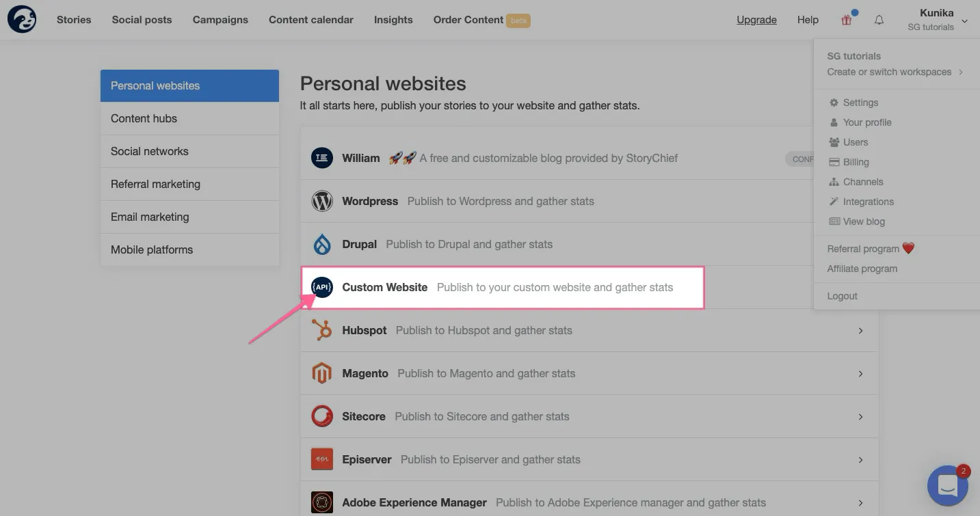Open Order Content beta

[x=481, y=20]
